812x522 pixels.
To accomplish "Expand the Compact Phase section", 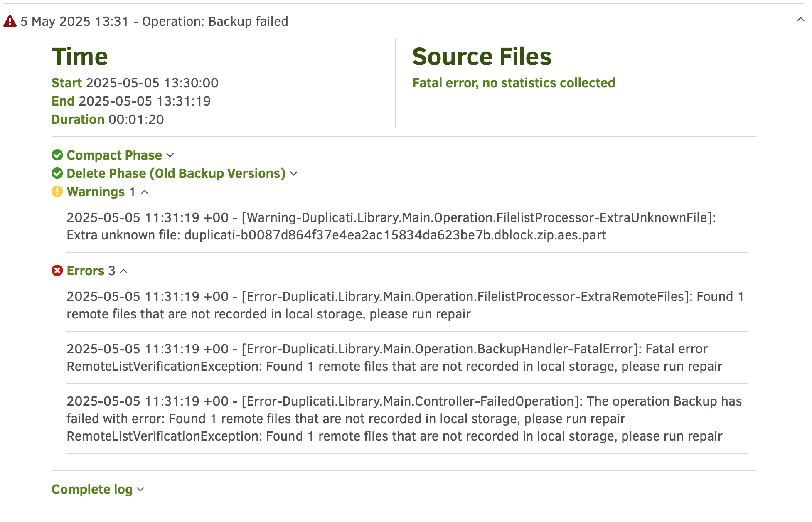I will (x=114, y=155).
